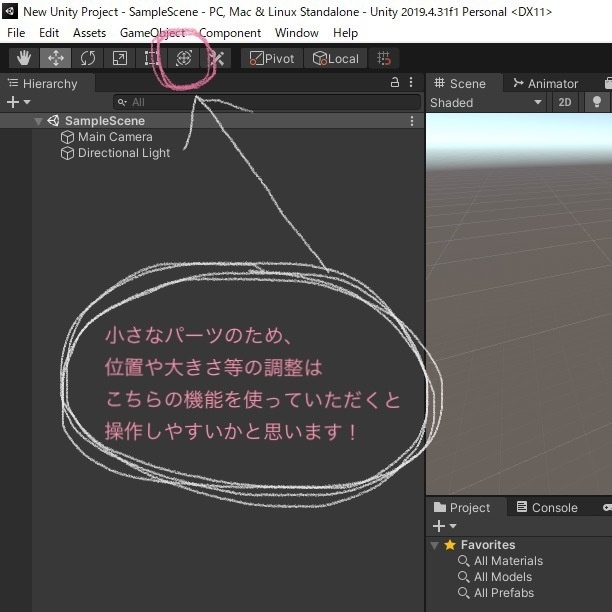Open the Component menu
The height and width of the screenshot is (612, 612).
[x=230, y=33]
